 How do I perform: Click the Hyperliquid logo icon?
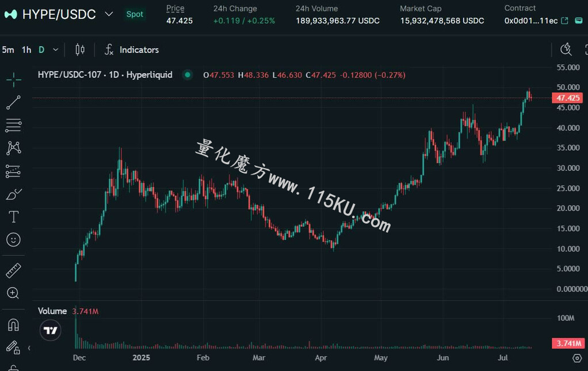pos(10,14)
